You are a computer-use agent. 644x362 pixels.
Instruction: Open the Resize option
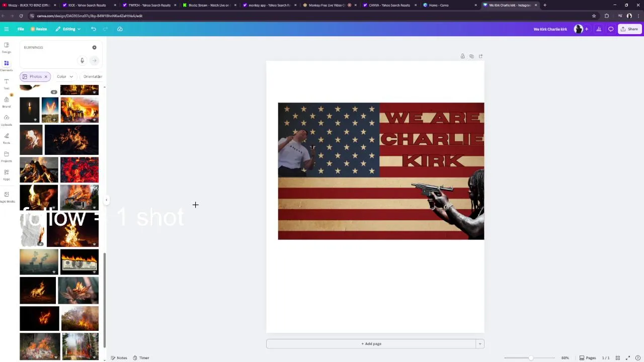(x=39, y=29)
